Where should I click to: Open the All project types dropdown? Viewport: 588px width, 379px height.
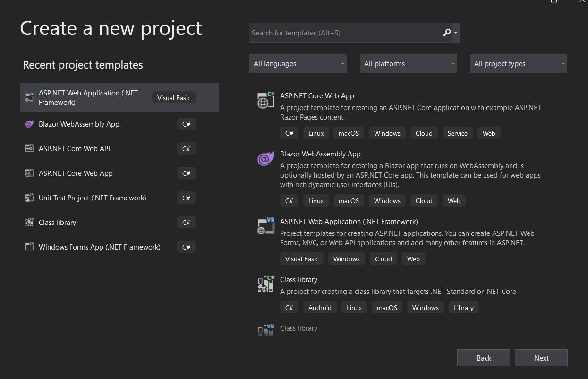519,64
